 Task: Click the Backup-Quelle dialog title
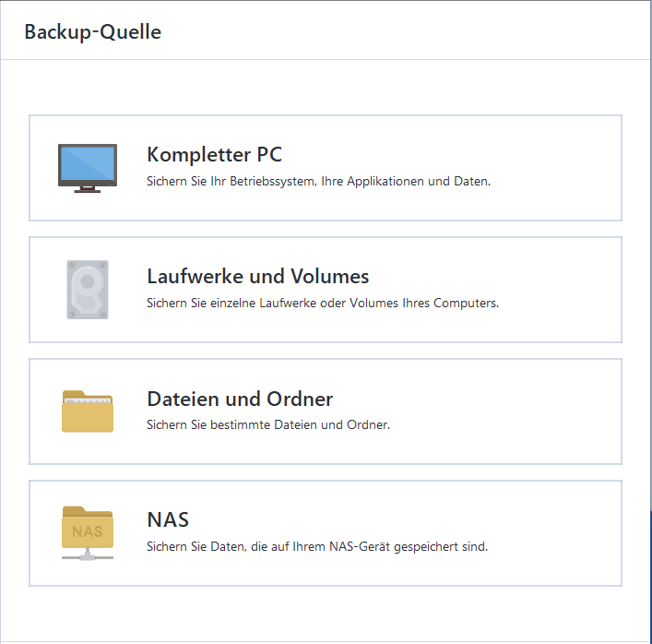point(92,32)
